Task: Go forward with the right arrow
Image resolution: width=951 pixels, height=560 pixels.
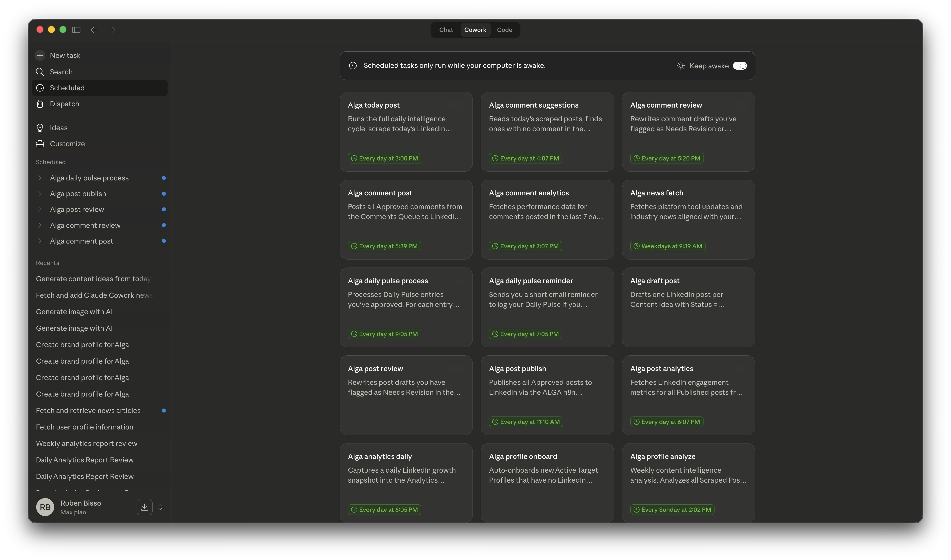Action: (x=111, y=30)
